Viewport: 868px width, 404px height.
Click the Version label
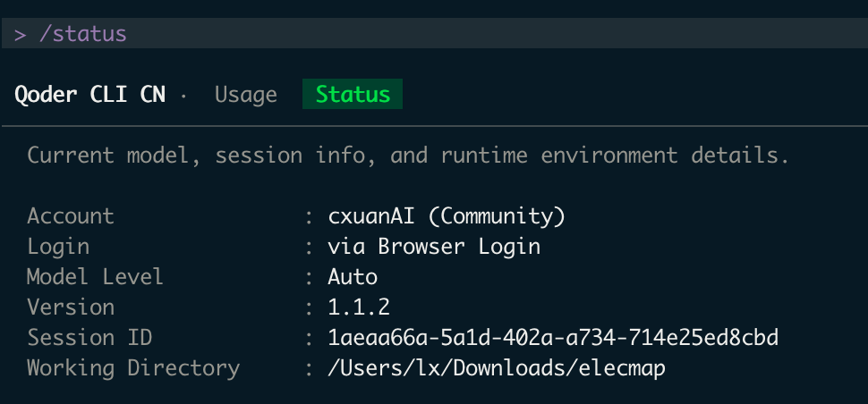click(x=71, y=307)
